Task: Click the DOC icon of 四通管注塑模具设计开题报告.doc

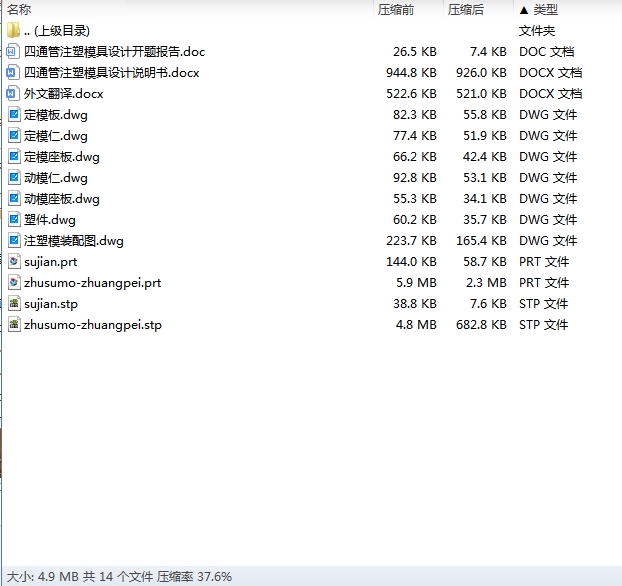Action: click(x=13, y=52)
